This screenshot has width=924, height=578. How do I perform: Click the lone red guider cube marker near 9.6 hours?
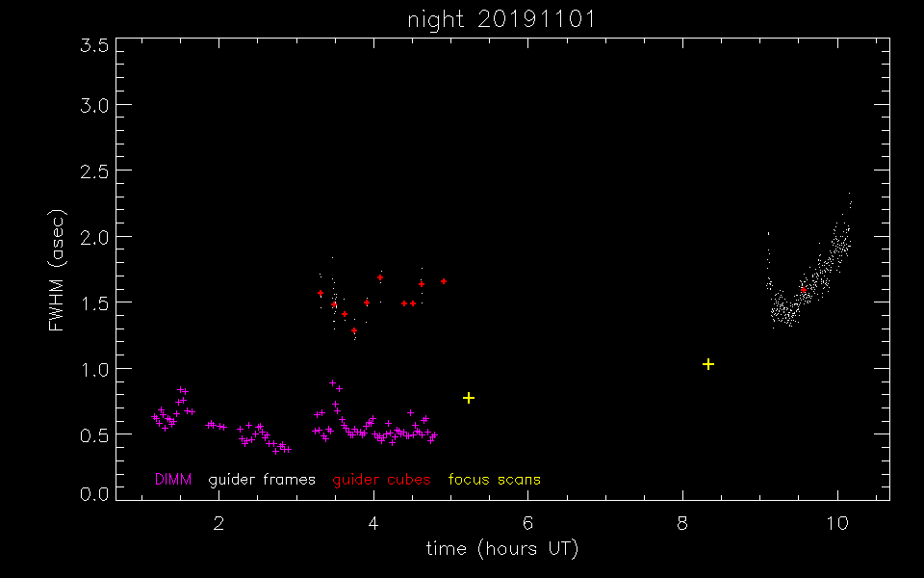point(803,290)
